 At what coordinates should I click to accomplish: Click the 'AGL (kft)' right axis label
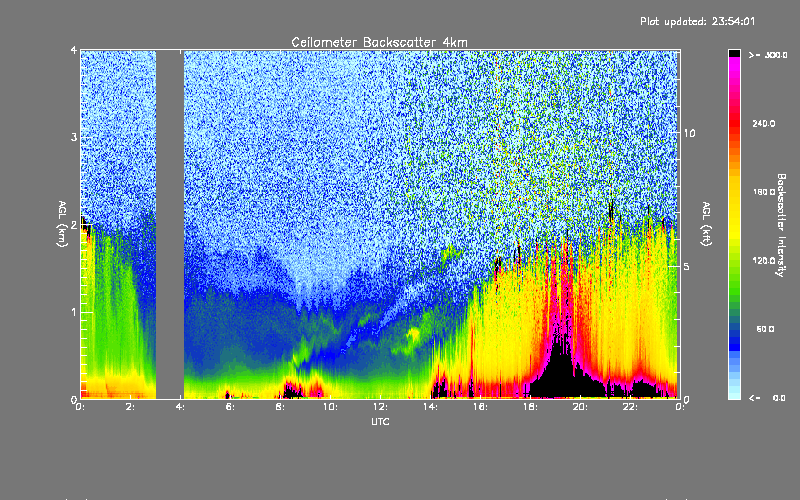(706, 224)
